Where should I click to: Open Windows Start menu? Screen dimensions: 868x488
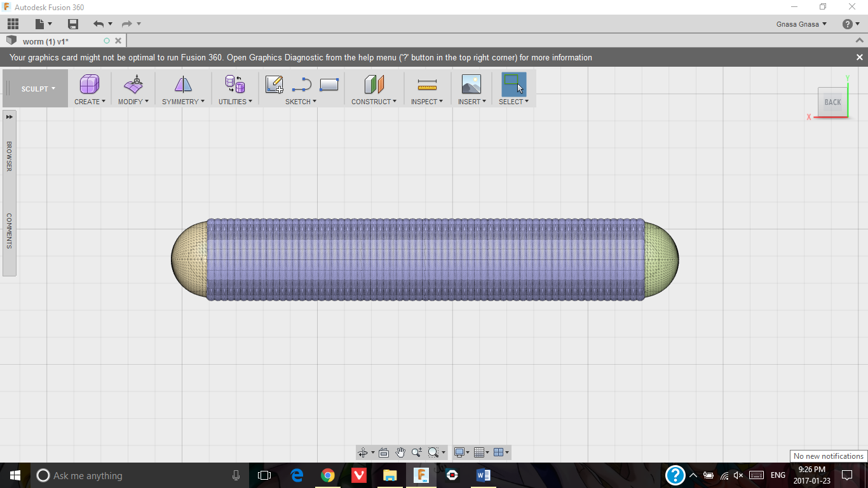(15, 475)
